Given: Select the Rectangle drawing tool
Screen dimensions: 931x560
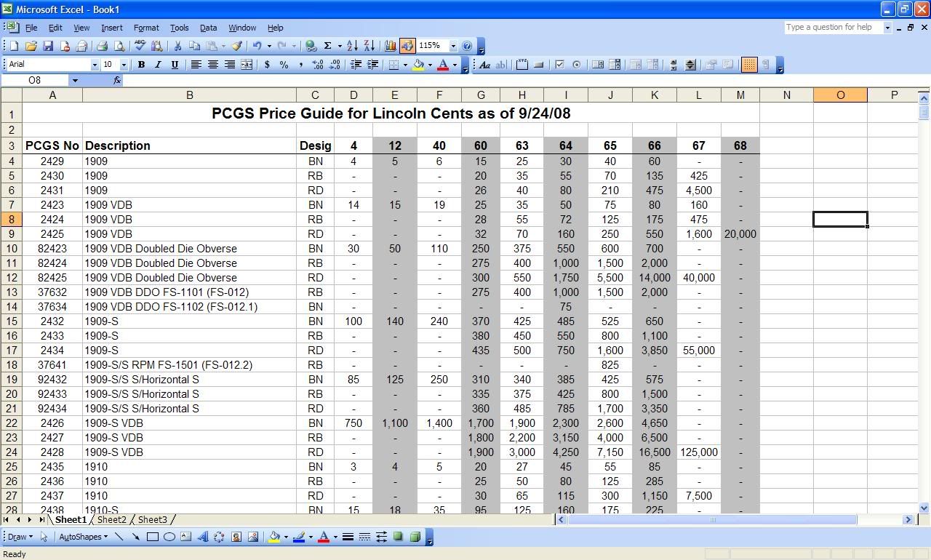Looking at the screenshot, I should click(153, 537).
